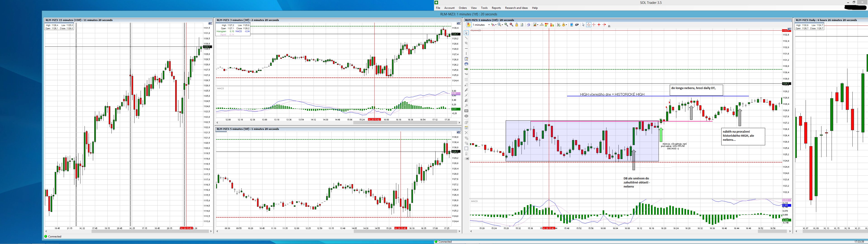Toggle the crosshair with pointer cursor mode
Screen dimensions: 868x244
pos(589,25)
